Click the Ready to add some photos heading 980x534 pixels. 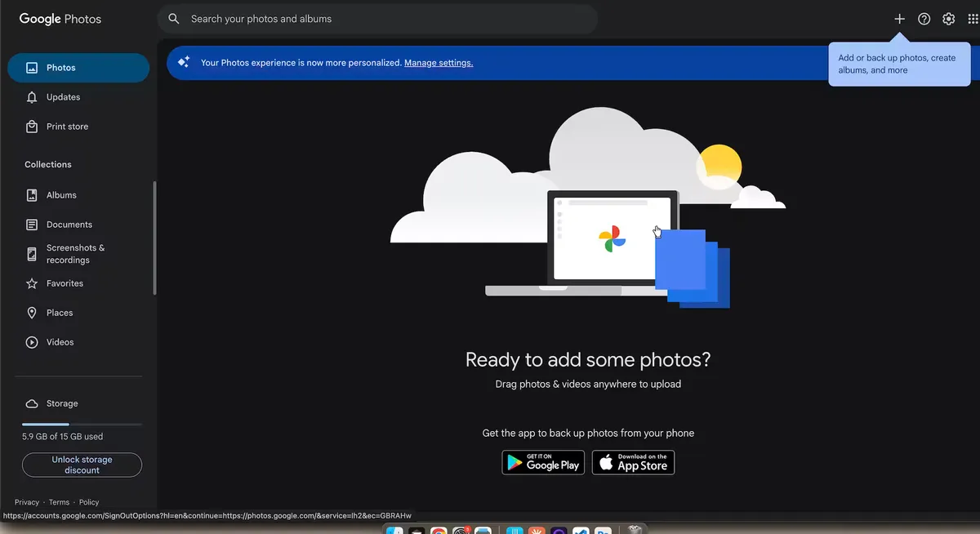588,359
